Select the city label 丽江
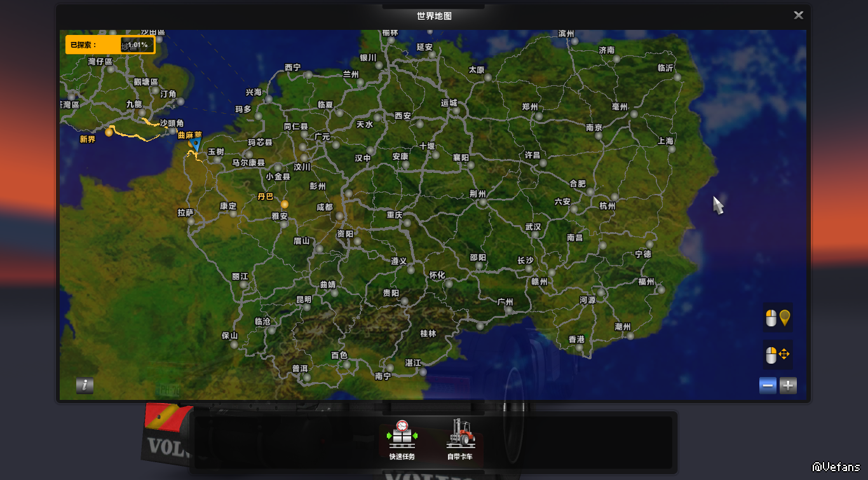This screenshot has width=868, height=480. tap(240, 277)
